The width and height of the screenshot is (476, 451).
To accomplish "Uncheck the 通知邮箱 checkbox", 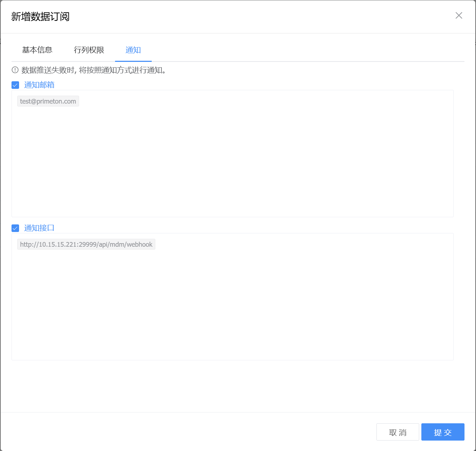I will click(15, 85).
